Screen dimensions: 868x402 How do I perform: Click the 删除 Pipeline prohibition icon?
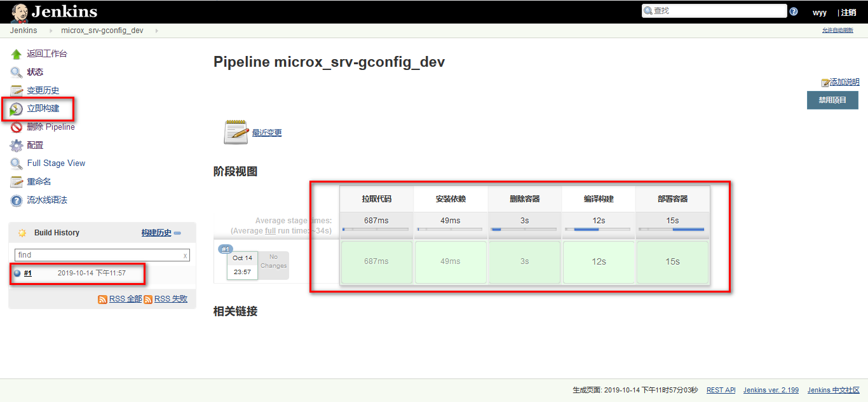pyautogui.click(x=17, y=127)
